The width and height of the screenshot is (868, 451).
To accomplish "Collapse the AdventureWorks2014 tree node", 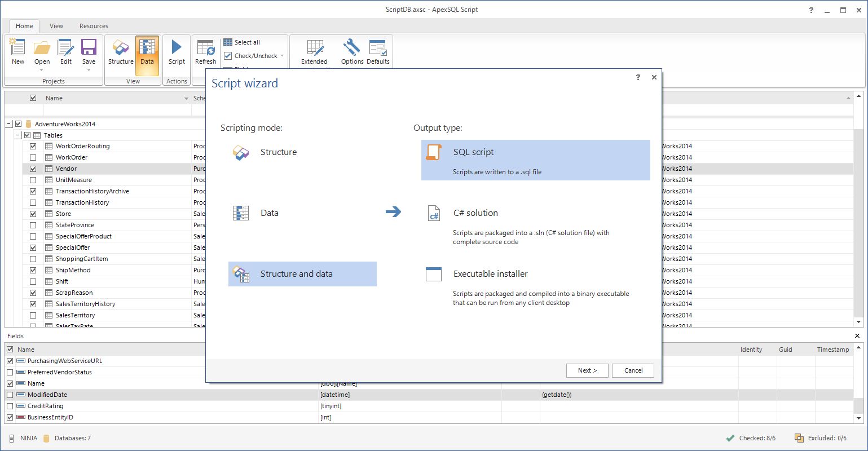I will [x=7, y=123].
